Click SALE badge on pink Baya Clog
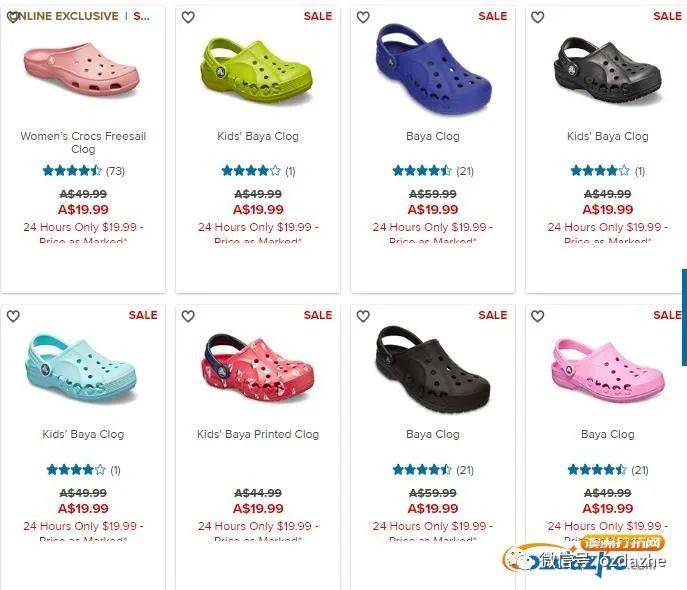 667,315
